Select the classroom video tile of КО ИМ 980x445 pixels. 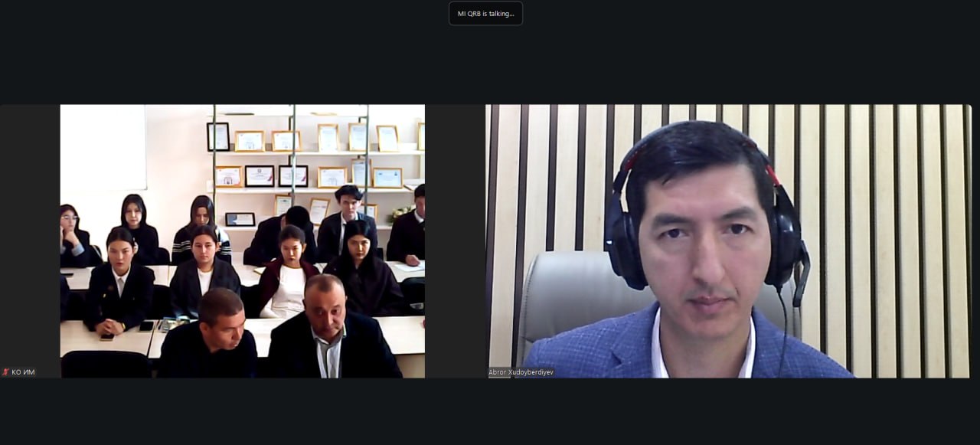click(243, 241)
